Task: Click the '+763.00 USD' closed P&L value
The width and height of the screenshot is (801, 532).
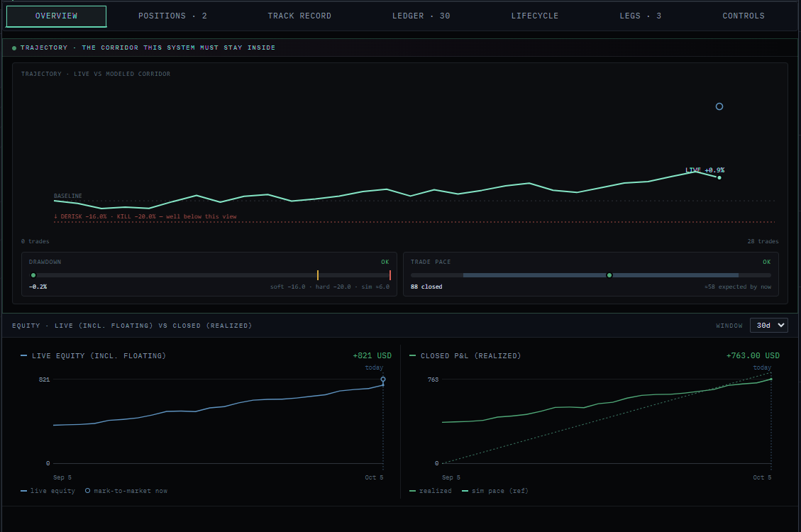Action: [x=753, y=356]
